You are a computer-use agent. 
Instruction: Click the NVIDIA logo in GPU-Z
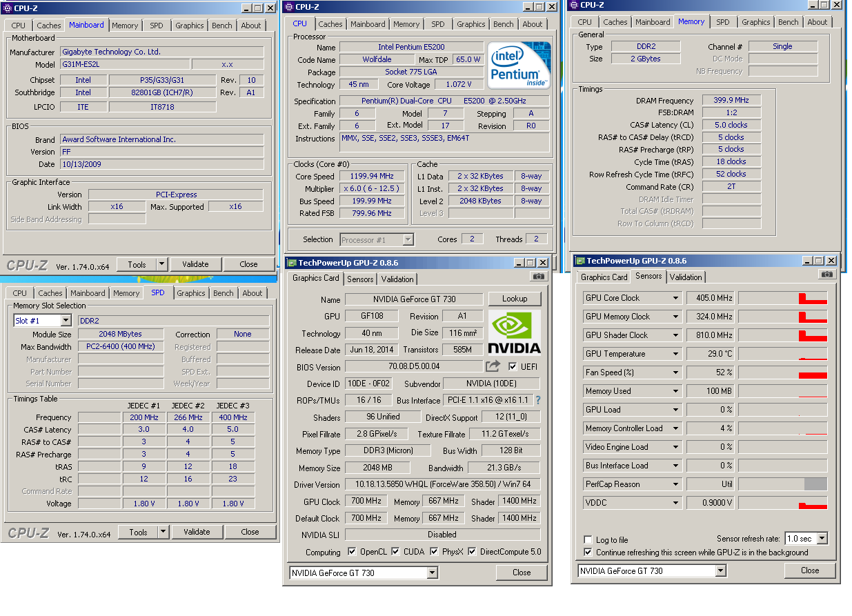pyautogui.click(x=514, y=332)
